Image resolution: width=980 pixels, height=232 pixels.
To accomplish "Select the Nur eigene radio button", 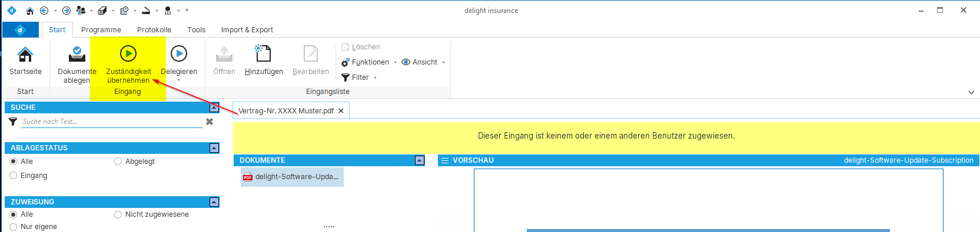I will (x=13, y=227).
